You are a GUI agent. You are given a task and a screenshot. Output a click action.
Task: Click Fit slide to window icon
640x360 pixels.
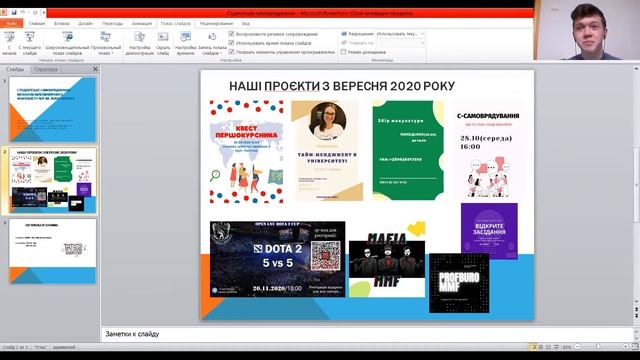tap(635, 347)
